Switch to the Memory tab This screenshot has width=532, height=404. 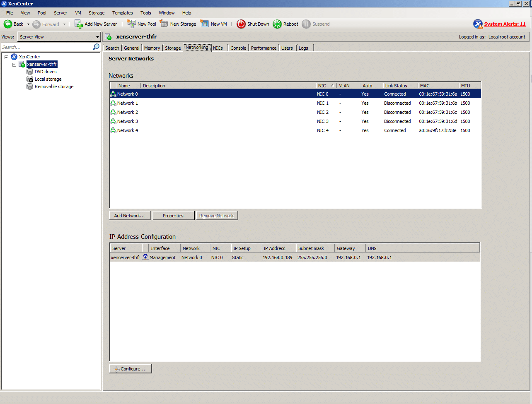pos(152,48)
